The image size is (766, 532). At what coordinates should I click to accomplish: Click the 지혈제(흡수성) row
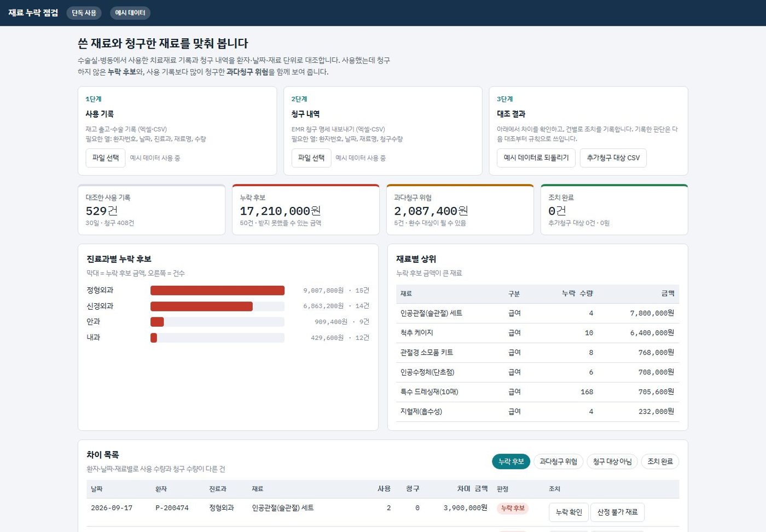[537, 412]
